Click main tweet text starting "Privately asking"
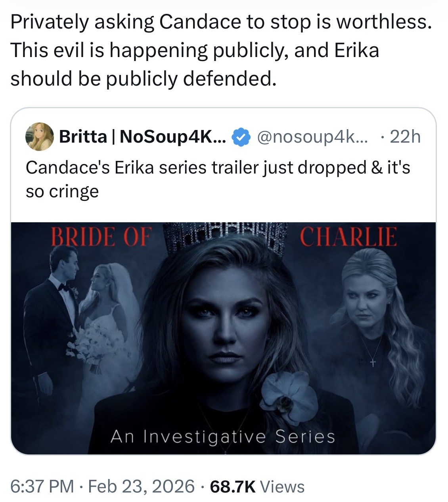This screenshot has height=502, width=448. point(220,50)
